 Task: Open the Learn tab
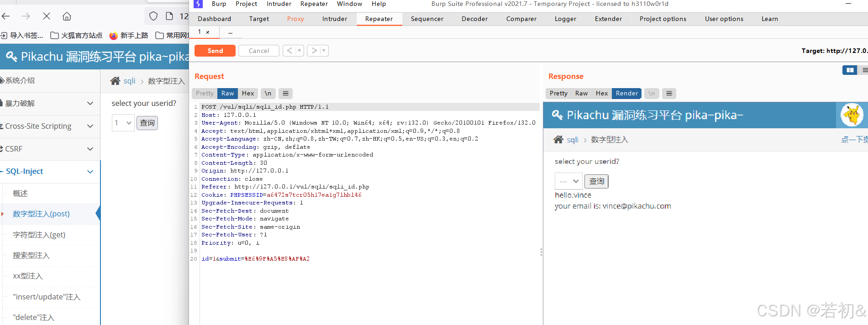click(769, 19)
